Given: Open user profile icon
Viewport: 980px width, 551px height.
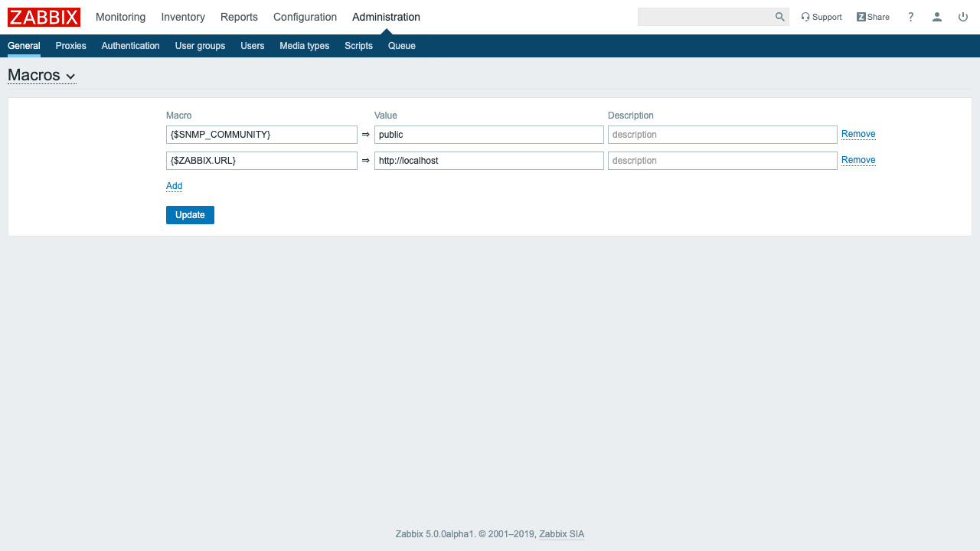Looking at the screenshot, I should click(x=936, y=17).
